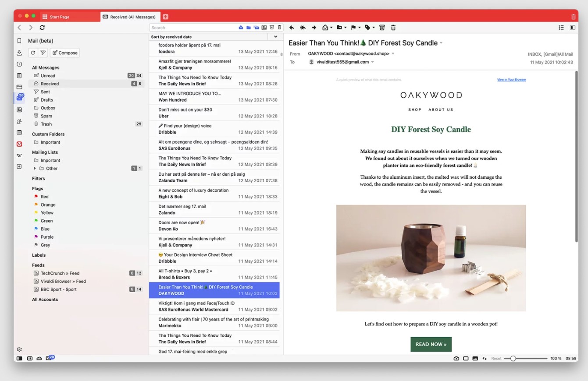Open the Feeds panel icon in sidebar
Viewport: 588px width, 381px height.
19,110
